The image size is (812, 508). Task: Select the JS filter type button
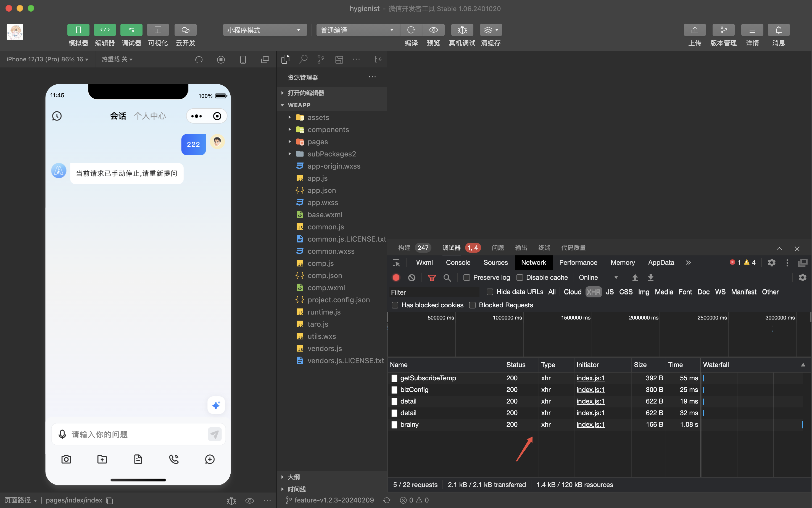609,292
